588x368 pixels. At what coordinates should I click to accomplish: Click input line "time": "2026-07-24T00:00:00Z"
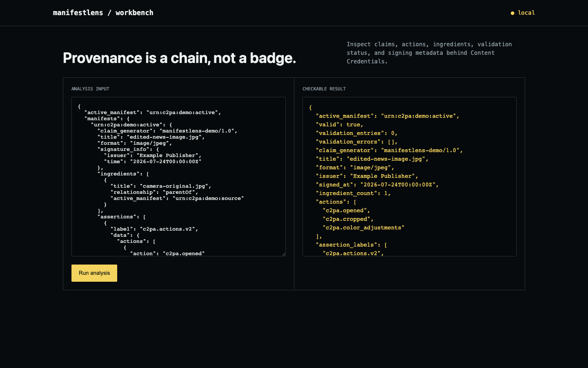[153, 162]
